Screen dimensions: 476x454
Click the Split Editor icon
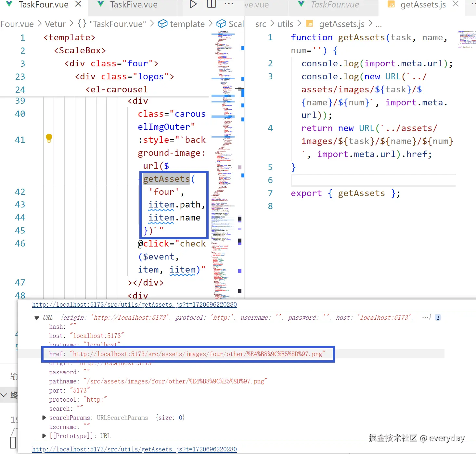212,4
